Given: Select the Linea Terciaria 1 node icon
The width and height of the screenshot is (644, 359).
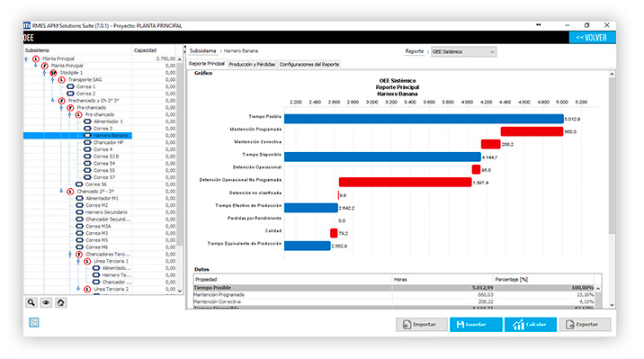Looking at the screenshot, I should (87, 261).
